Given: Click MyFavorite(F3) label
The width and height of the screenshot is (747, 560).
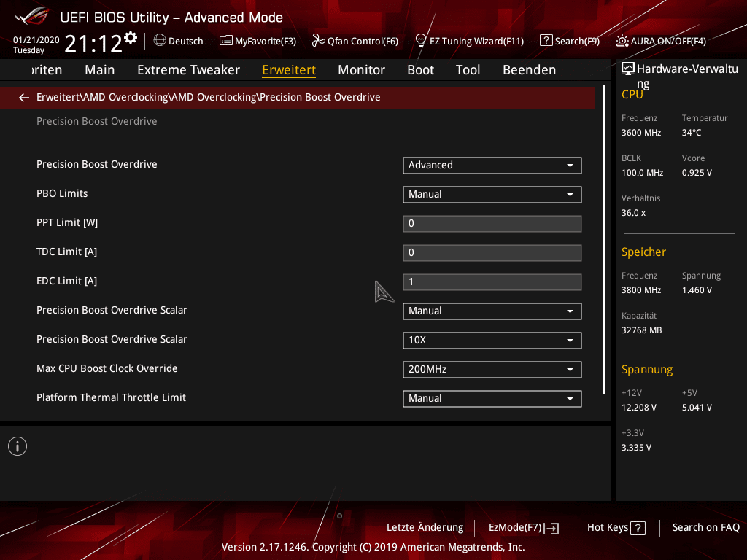Looking at the screenshot, I should [x=266, y=42].
